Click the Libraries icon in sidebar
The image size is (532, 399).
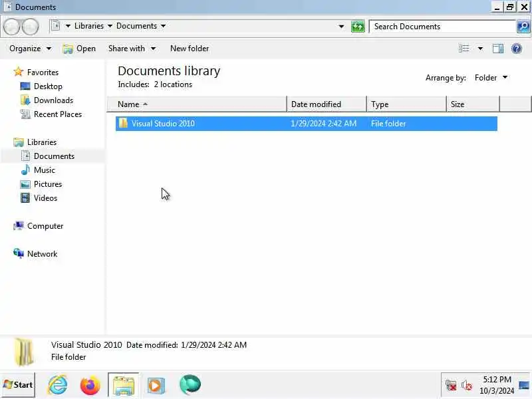tap(19, 142)
